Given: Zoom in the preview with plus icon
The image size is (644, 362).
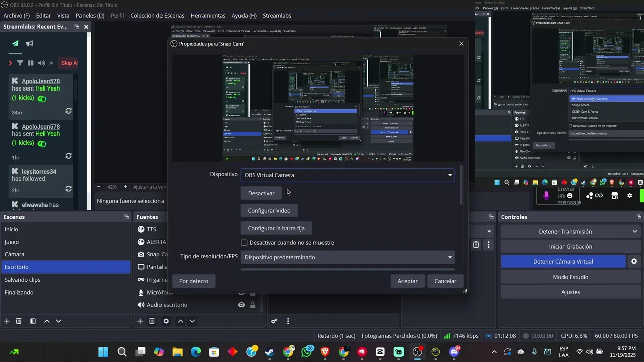Looking at the screenshot, I should [x=126, y=187].
